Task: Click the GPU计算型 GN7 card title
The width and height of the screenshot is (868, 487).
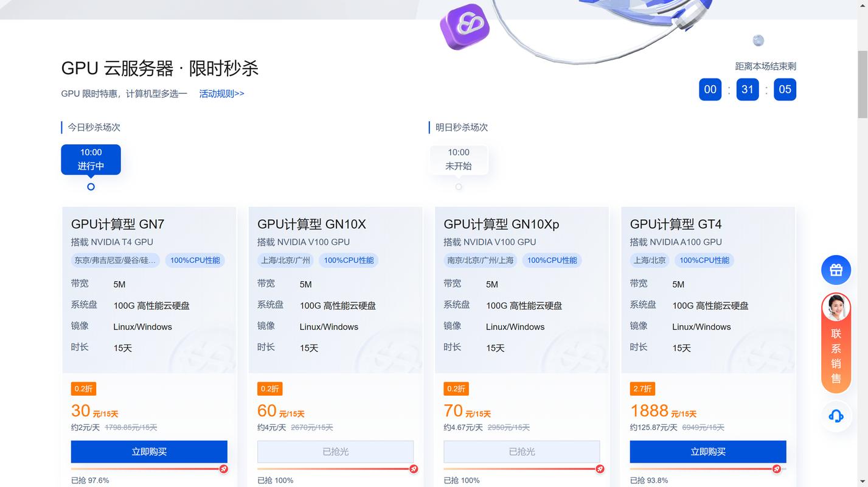Action: [x=118, y=224]
